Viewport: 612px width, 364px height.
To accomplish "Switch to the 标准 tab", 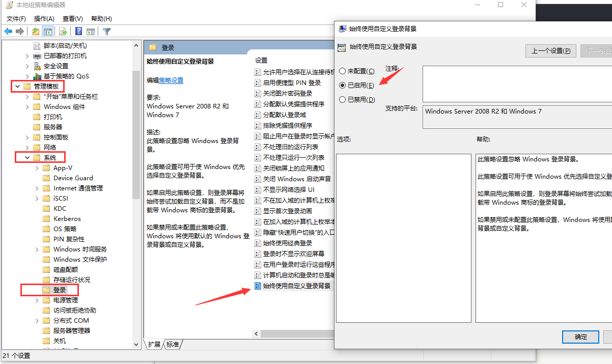I will [173, 345].
